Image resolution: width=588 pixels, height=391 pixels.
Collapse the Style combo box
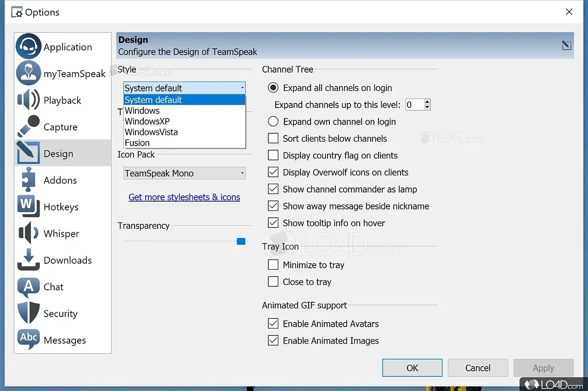(x=185, y=88)
